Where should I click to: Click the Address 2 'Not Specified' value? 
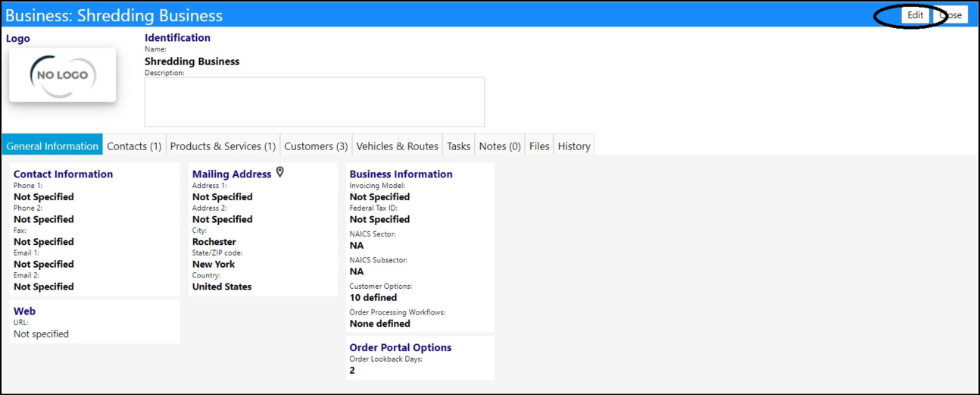coord(223,220)
